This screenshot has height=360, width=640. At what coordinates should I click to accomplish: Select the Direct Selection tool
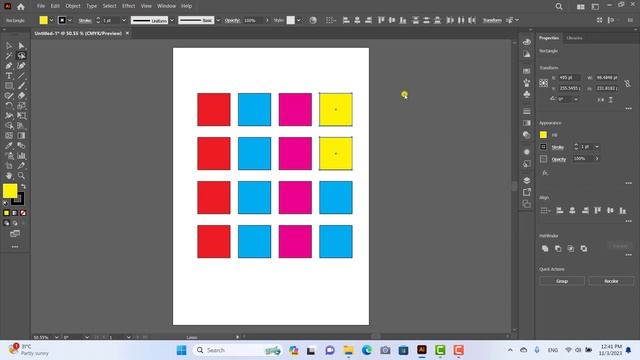[x=21, y=46]
